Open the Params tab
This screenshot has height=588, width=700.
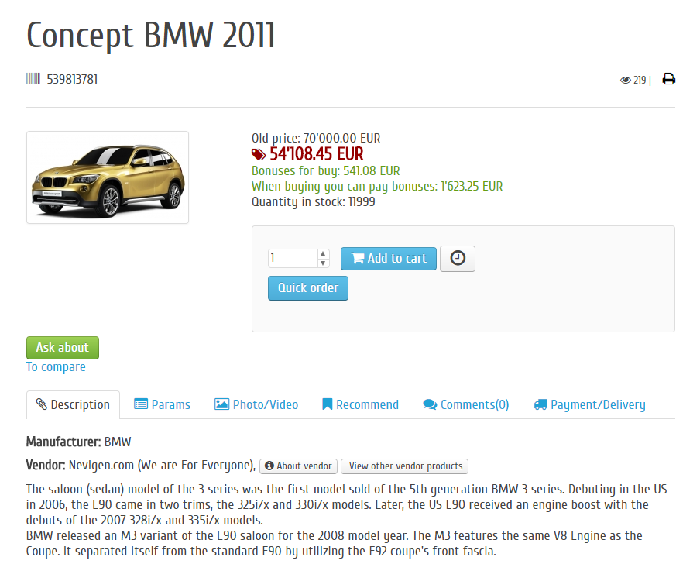pos(162,404)
